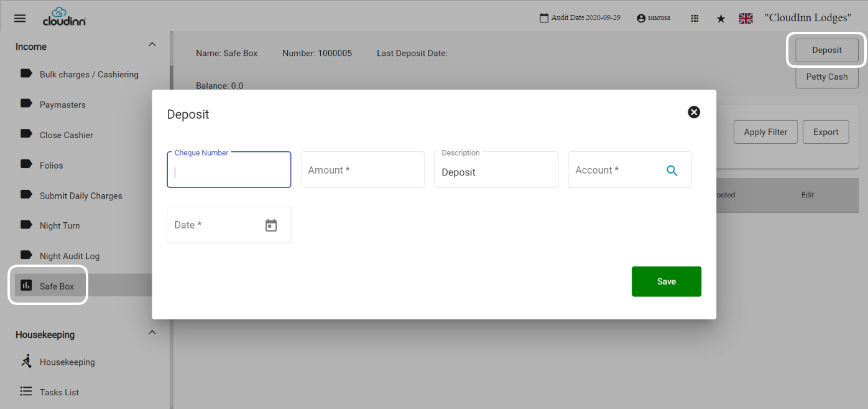The image size is (868, 409).
Task: Open the apps grid icon
Action: 695,19
